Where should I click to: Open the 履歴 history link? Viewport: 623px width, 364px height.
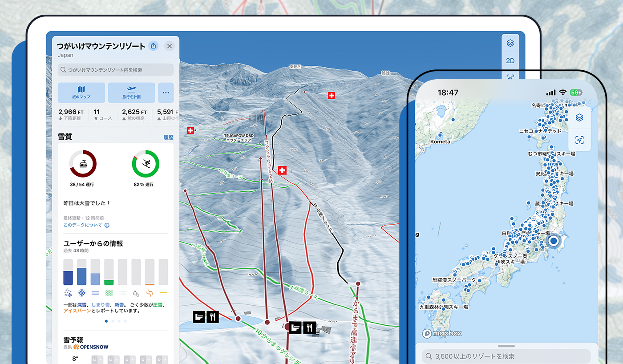click(168, 138)
